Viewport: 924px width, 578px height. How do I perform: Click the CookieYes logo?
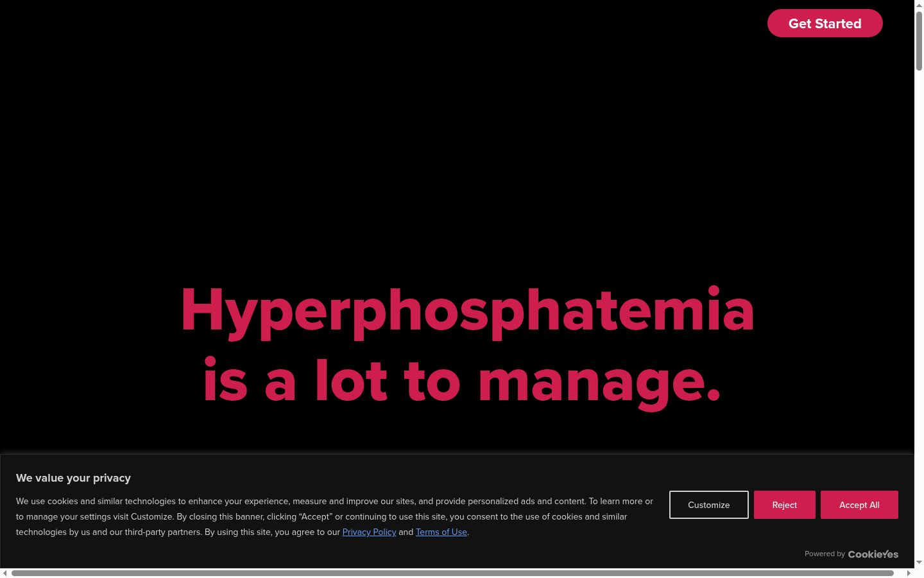click(873, 554)
